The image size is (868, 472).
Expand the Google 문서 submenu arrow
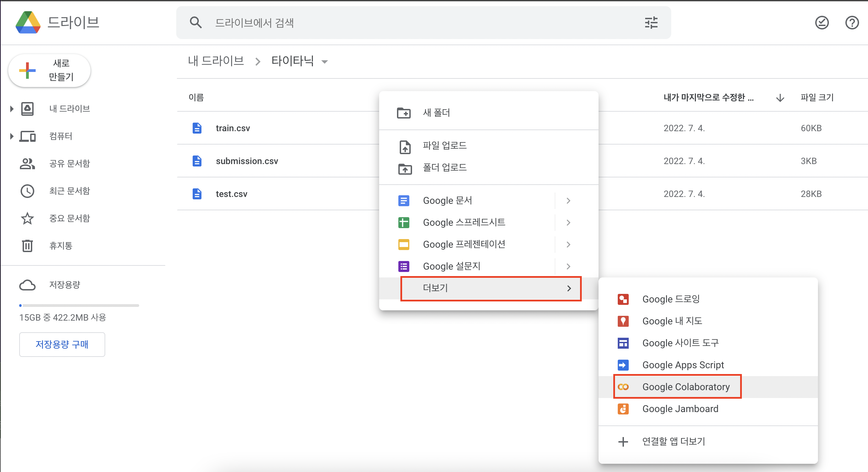[x=568, y=201]
